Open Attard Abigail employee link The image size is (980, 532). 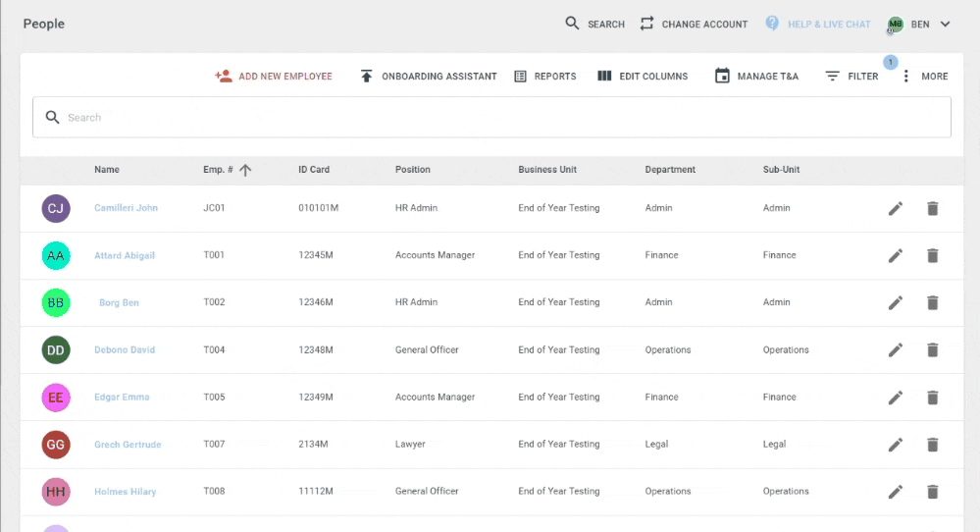(125, 255)
